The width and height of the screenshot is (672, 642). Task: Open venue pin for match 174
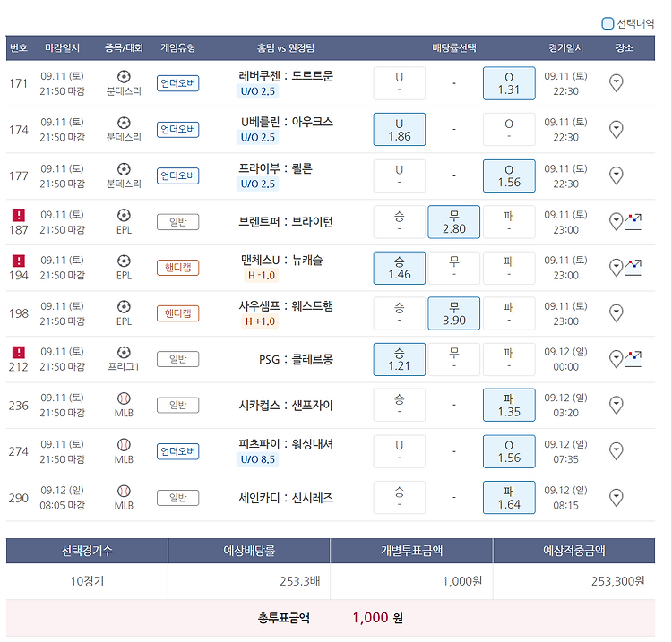pyautogui.click(x=616, y=129)
